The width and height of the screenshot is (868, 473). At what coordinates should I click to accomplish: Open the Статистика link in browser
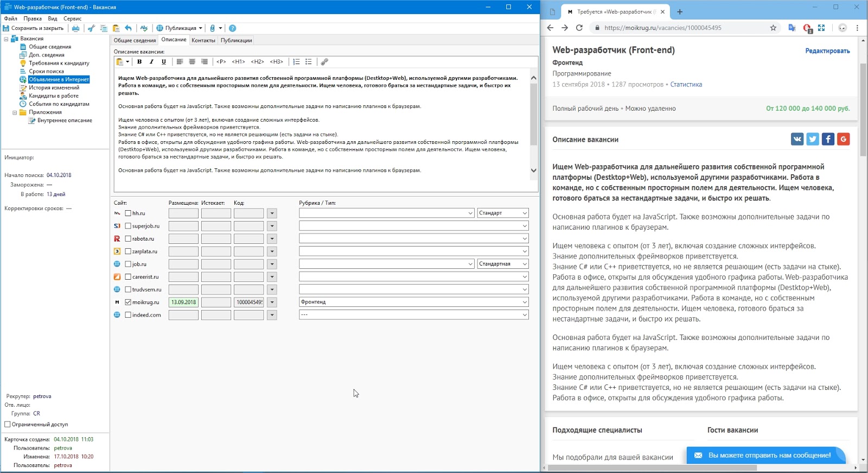[686, 84]
